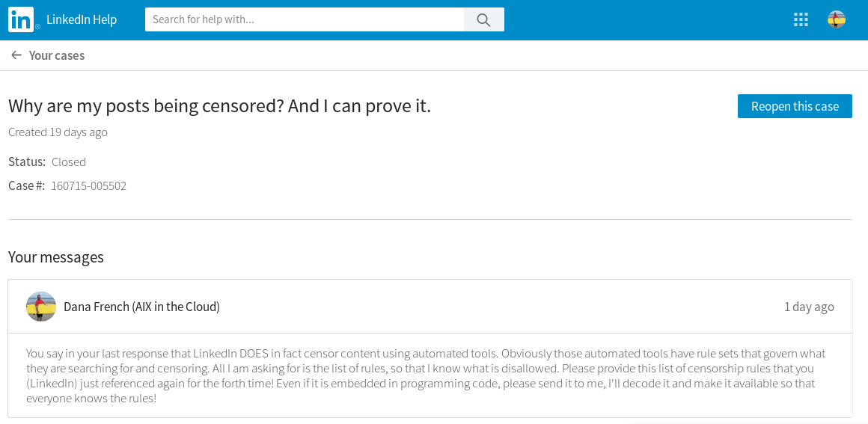
Task: Return to Your cases
Action: point(56,55)
